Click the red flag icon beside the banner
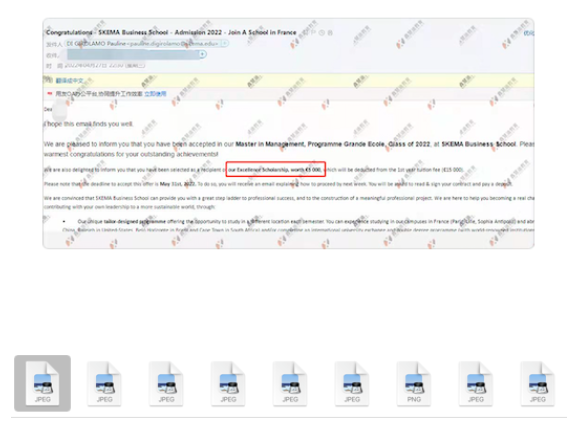The height and width of the screenshot is (426, 582). [49, 94]
